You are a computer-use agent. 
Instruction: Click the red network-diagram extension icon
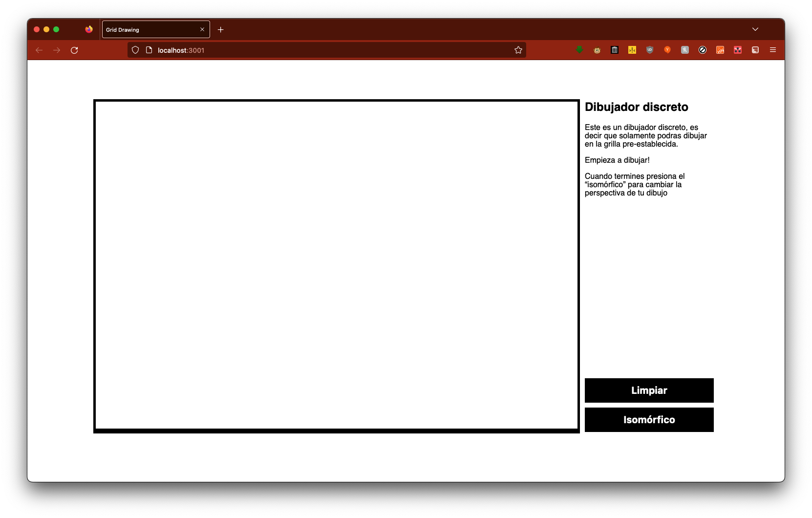click(x=737, y=50)
